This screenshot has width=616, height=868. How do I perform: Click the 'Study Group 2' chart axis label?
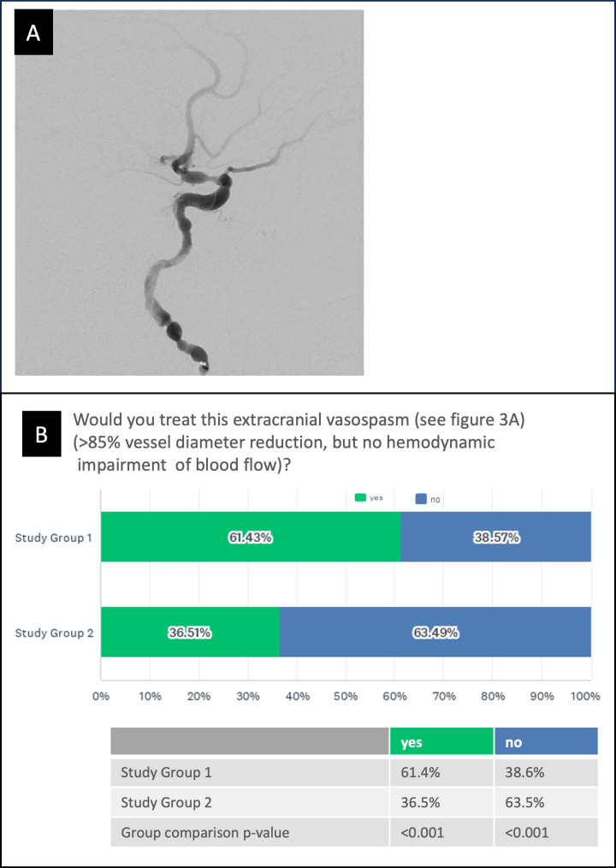click(53, 633)
